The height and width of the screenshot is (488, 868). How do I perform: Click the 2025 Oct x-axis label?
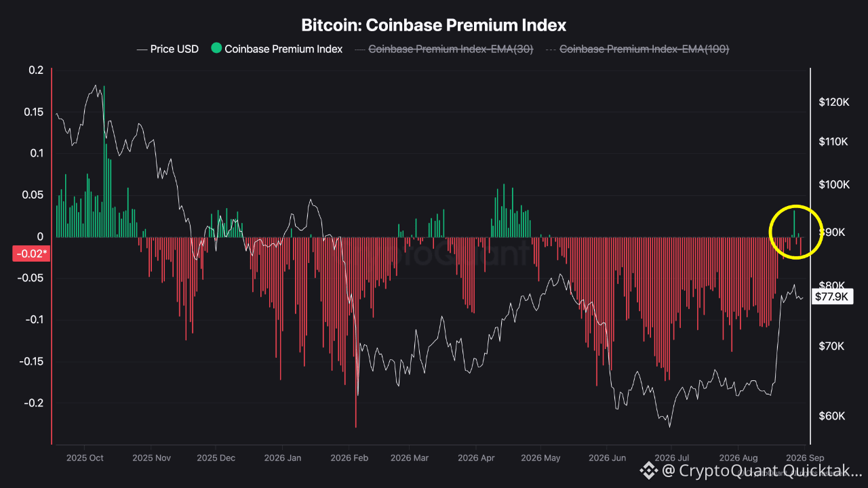point(85,458)
